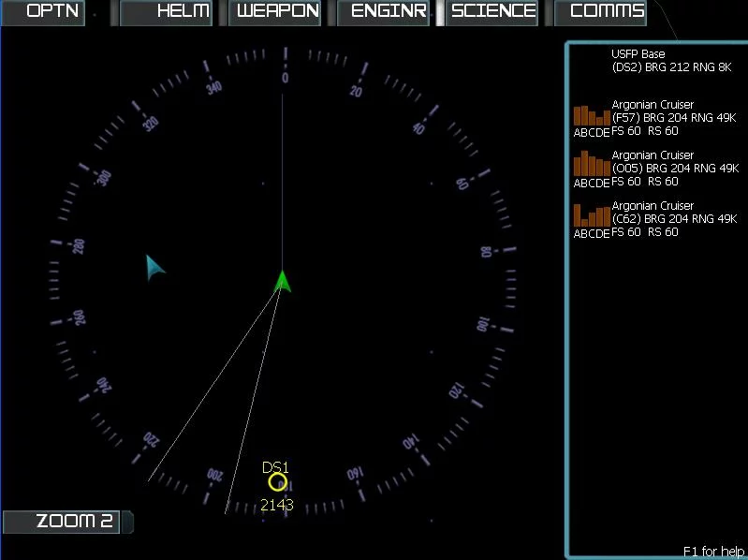
Task: Switch to the HELM station tab
Action: (x=166, y=11)
